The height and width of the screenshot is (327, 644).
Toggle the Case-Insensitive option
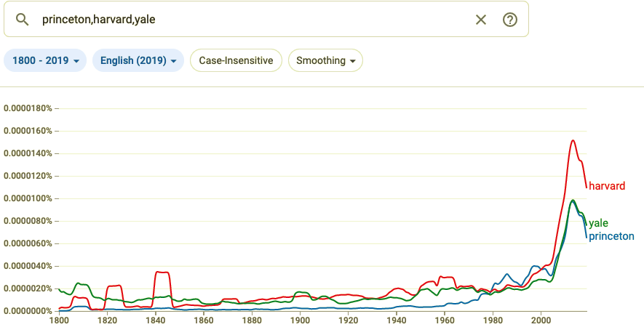(236, 60)
